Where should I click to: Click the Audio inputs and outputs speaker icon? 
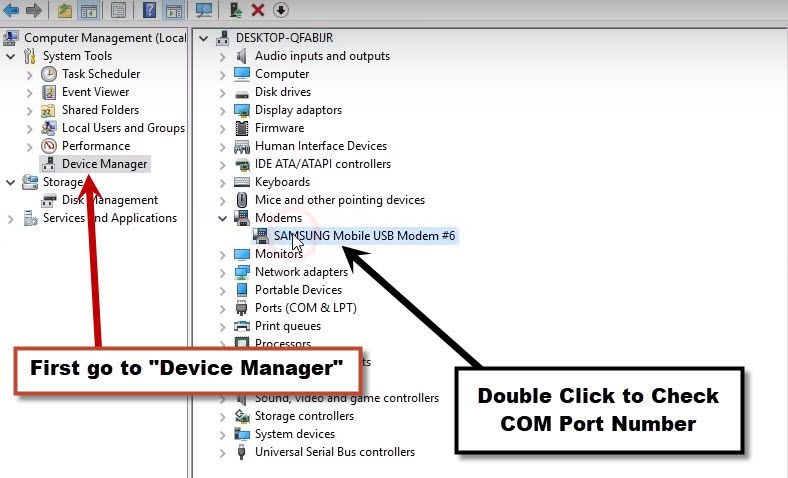tap(242, 56)
